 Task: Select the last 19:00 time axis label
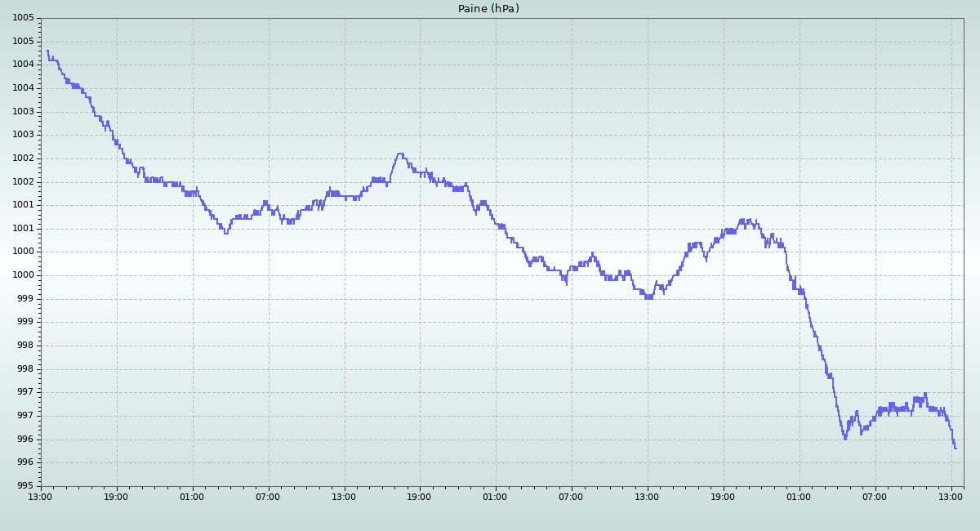(723, 497)
